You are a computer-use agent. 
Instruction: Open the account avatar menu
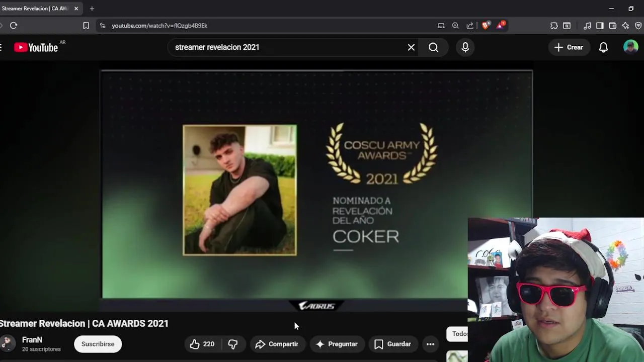coord(630,47)
